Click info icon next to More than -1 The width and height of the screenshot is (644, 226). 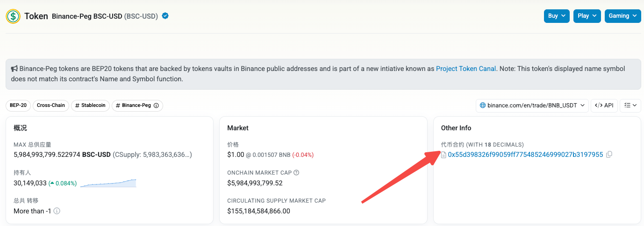(x=57, y=211)
